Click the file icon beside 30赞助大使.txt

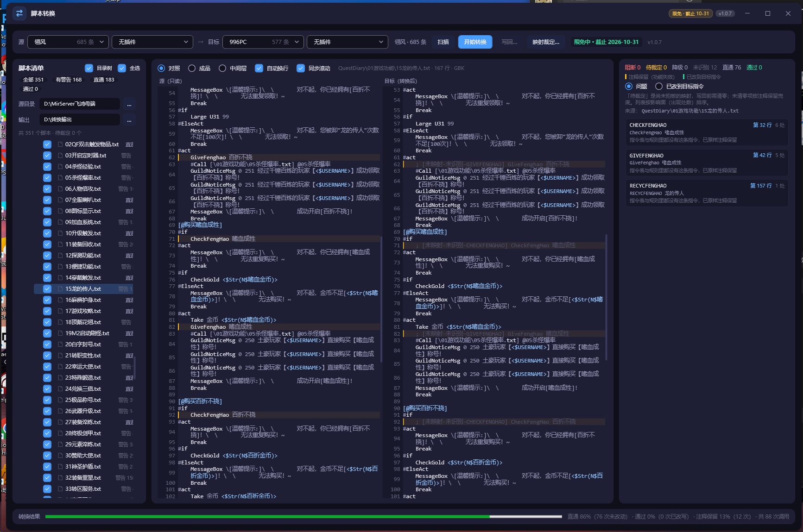tap(60, 456)
